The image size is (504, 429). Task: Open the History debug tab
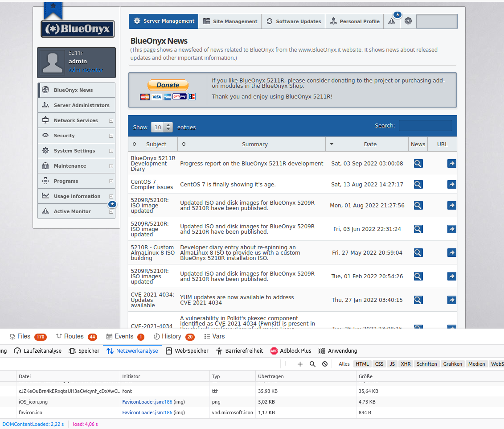tap(174, 336)
